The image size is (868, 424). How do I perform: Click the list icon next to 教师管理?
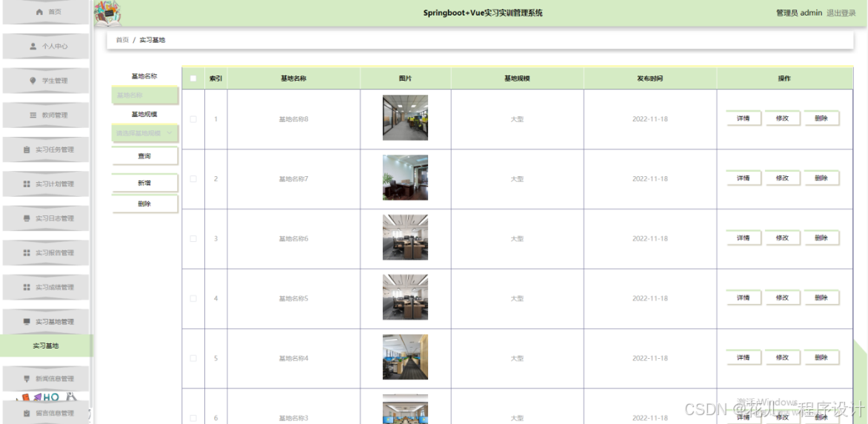pyautogui.click(x=33, y=115)
